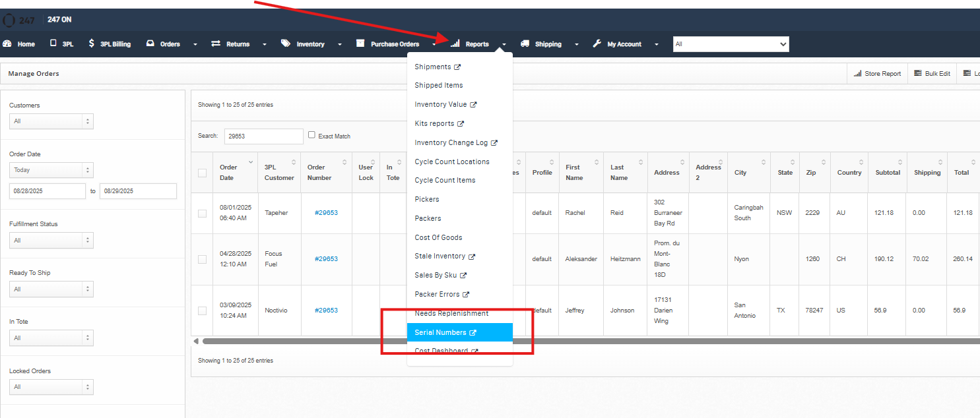The width and height of the screenshot is (980, 418).
Task: Open the Customers filter dropdown
Action: pos(51,121)
